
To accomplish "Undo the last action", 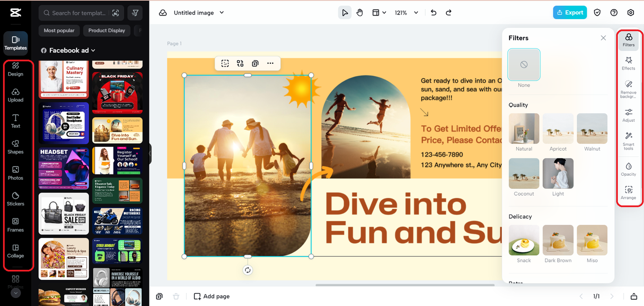I will [x=434, y=13].
